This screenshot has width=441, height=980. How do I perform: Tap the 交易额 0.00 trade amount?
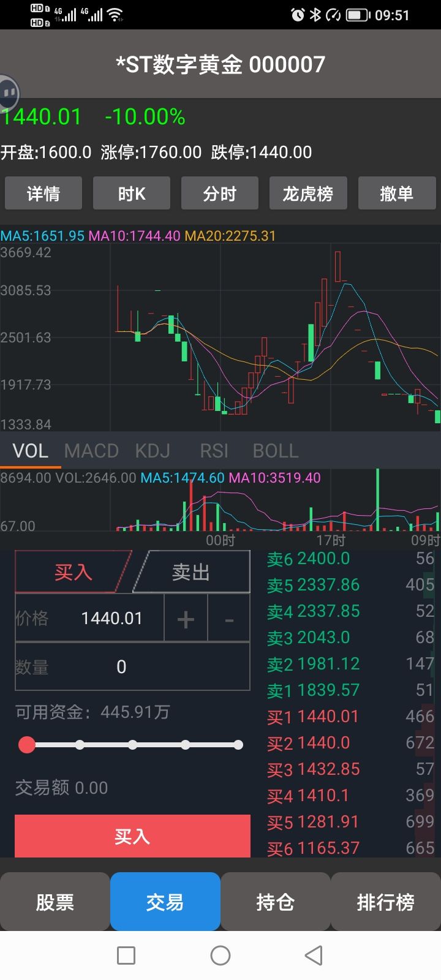point(61,788)
